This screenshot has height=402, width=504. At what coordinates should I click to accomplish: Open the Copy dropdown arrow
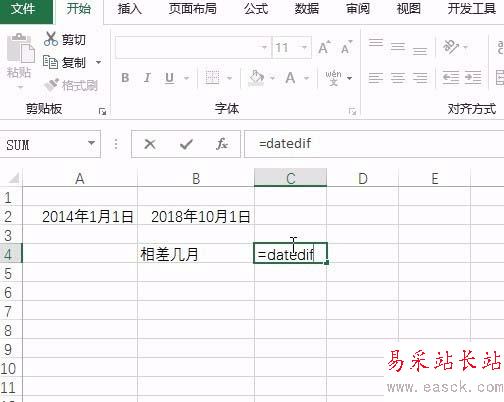98,62
